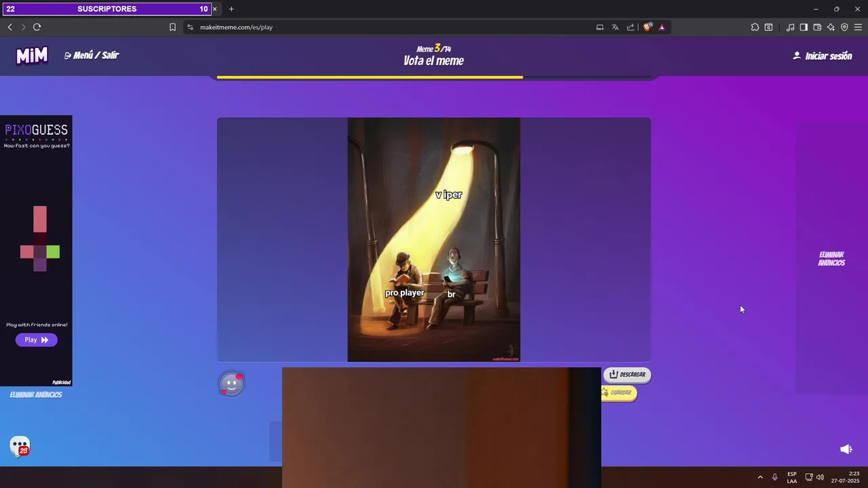Click the smiley reaction emoji
Viewport: 868px width, 488px height.
pyautogui.click(x=231, y=384)
